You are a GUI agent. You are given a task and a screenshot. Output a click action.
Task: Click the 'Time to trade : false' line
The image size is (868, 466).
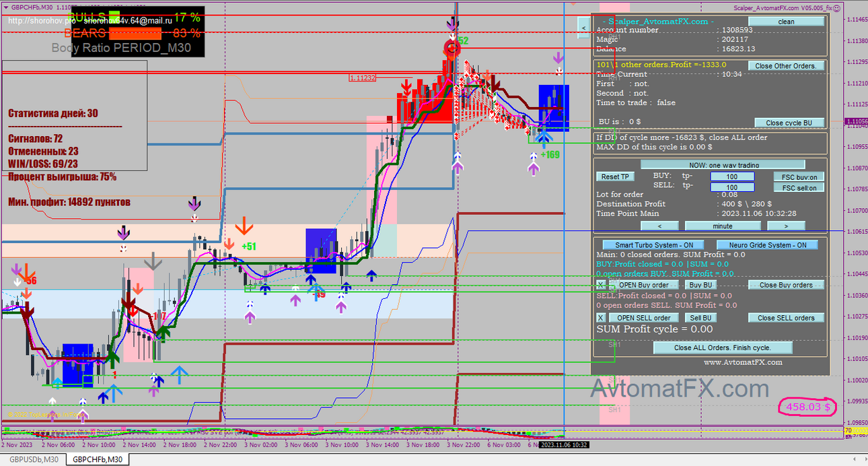[636, 102]
